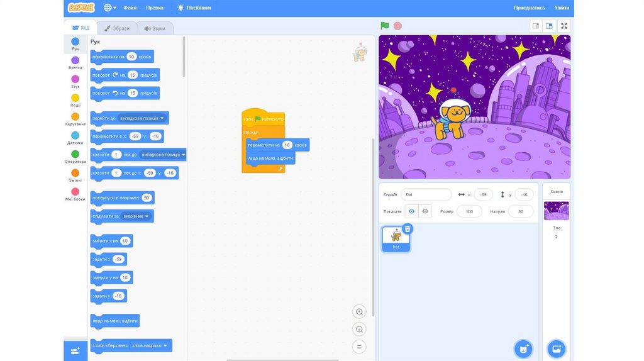Open Посібники tutorials
This screenshot has width=644, height=361.
click(x=194, y=8)
